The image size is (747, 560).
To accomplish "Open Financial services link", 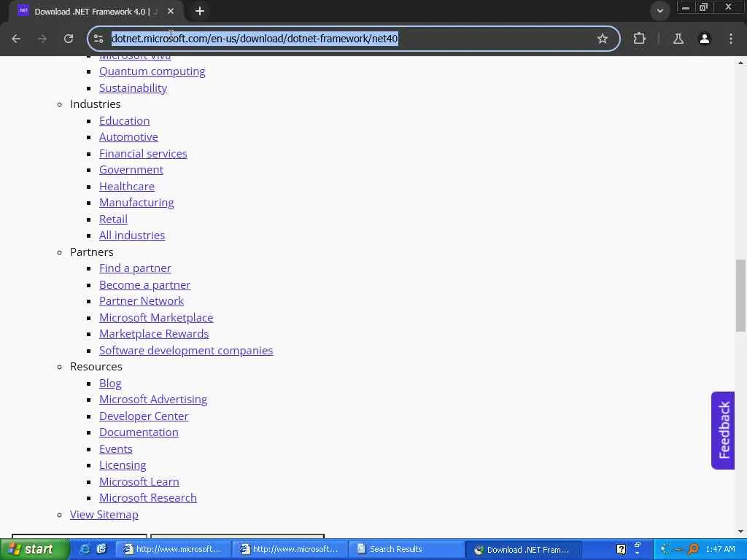I will click(x=143, y=154).
